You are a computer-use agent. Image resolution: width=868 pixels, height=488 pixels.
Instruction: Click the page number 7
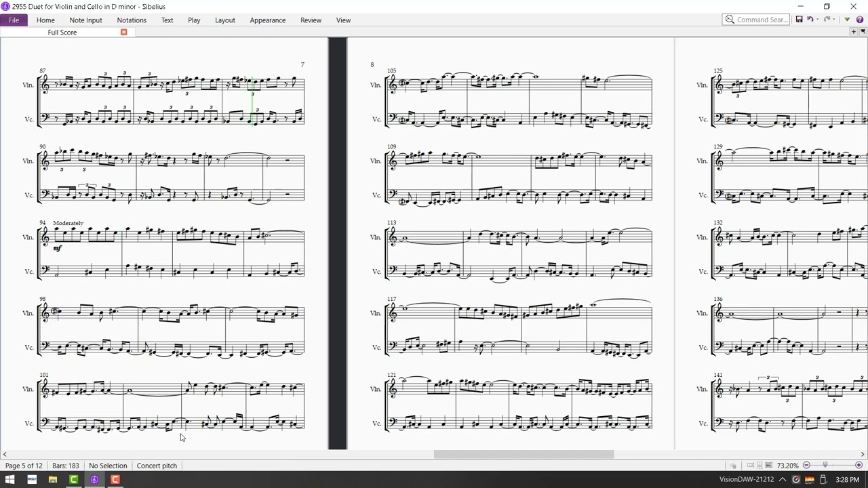[302, 64]
